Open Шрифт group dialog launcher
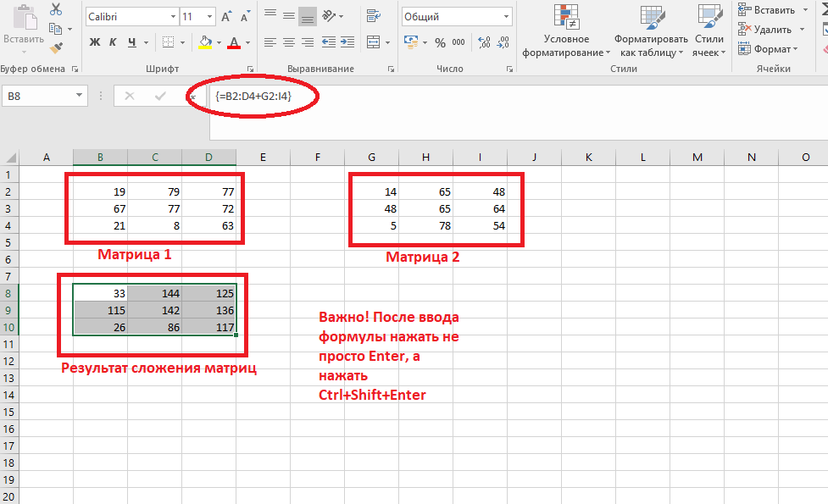The image size is (828, 504). point(250,69)
